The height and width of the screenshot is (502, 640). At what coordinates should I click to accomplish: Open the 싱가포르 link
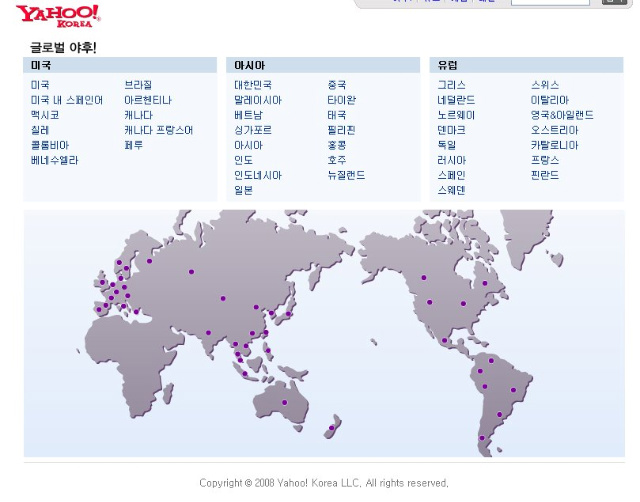tap(253, 130)
